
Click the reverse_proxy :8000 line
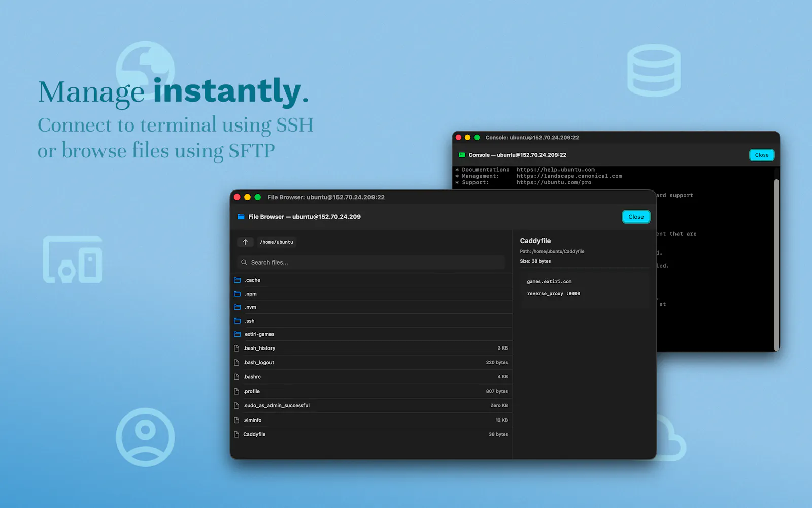(553, 293)
